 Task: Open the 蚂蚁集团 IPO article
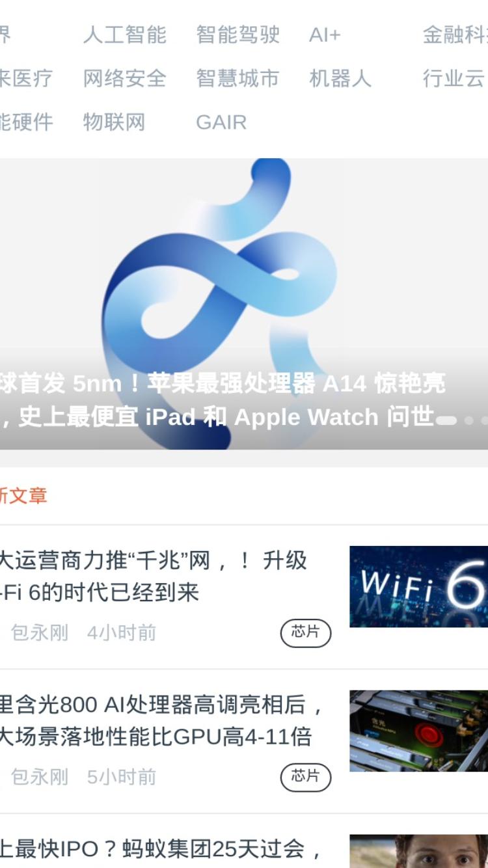pos(161,849)
